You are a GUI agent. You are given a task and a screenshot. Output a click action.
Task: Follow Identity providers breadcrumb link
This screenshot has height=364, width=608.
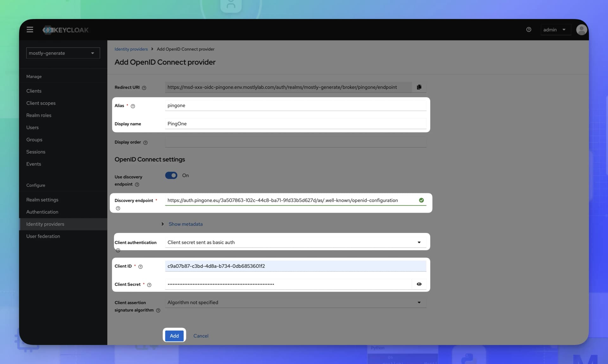pos(131,49)
